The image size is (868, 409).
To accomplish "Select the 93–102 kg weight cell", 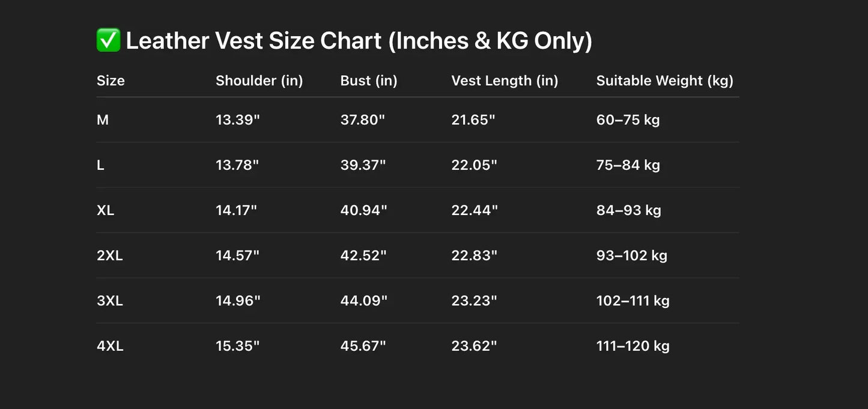I will click(x=631, y=255).
